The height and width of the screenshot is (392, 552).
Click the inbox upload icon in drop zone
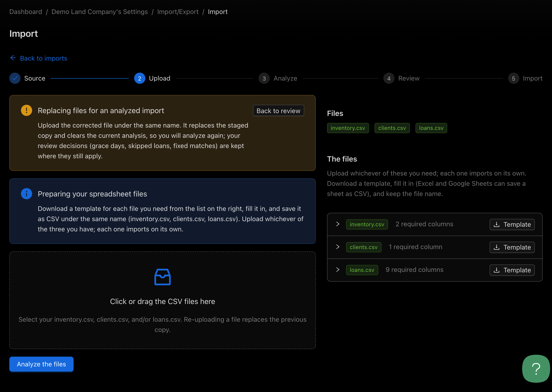pos(163,277)
